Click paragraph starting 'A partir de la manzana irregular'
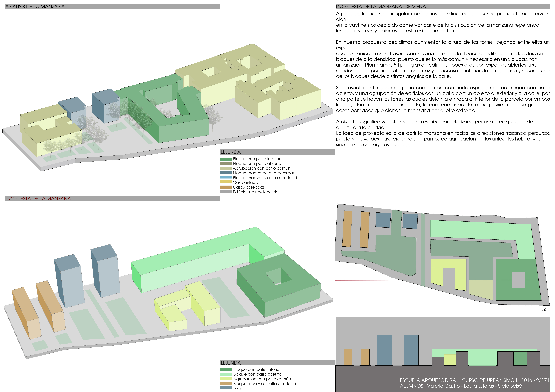The image size is (555, 392). 443,22
